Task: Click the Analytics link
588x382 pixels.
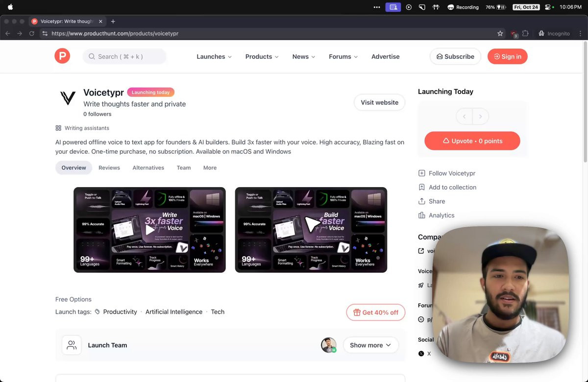Action: (x=441, y=215)
